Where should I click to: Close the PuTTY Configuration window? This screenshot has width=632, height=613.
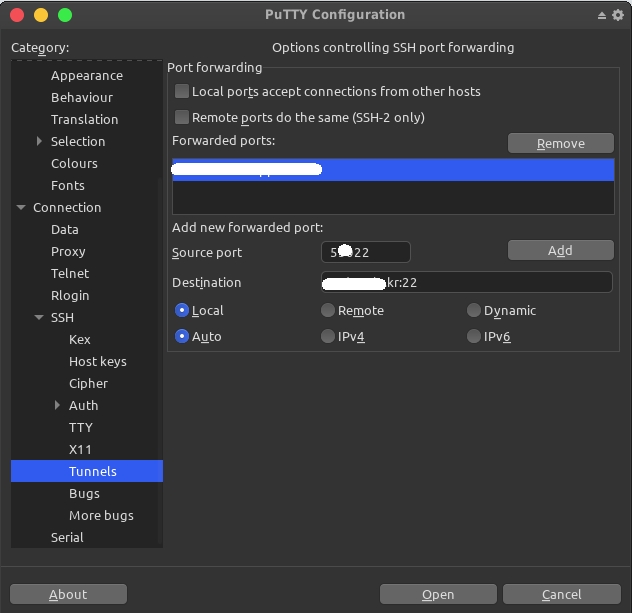coord(17,15)
